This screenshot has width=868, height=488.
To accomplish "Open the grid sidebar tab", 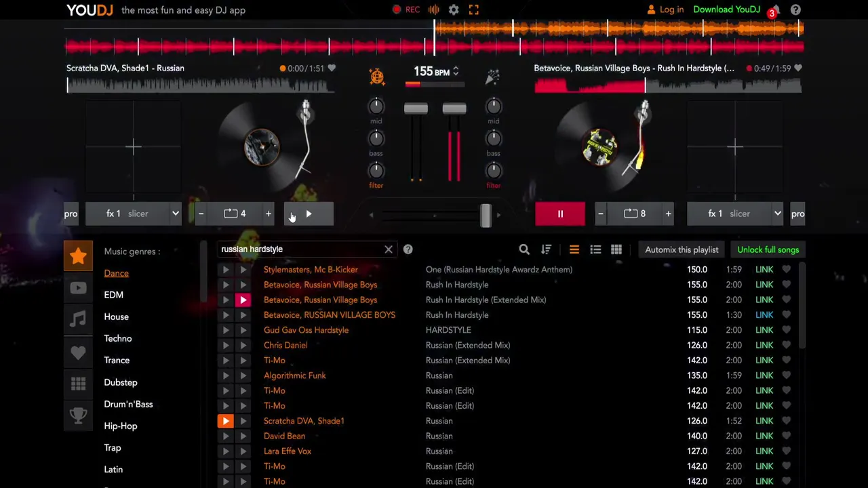I will [x=78, y=384].
